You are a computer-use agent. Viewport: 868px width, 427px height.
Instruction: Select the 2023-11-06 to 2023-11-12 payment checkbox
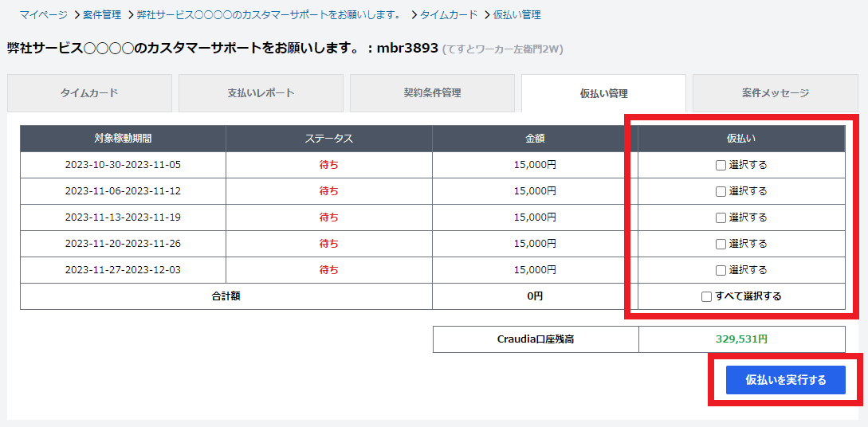tap(721, 192)
